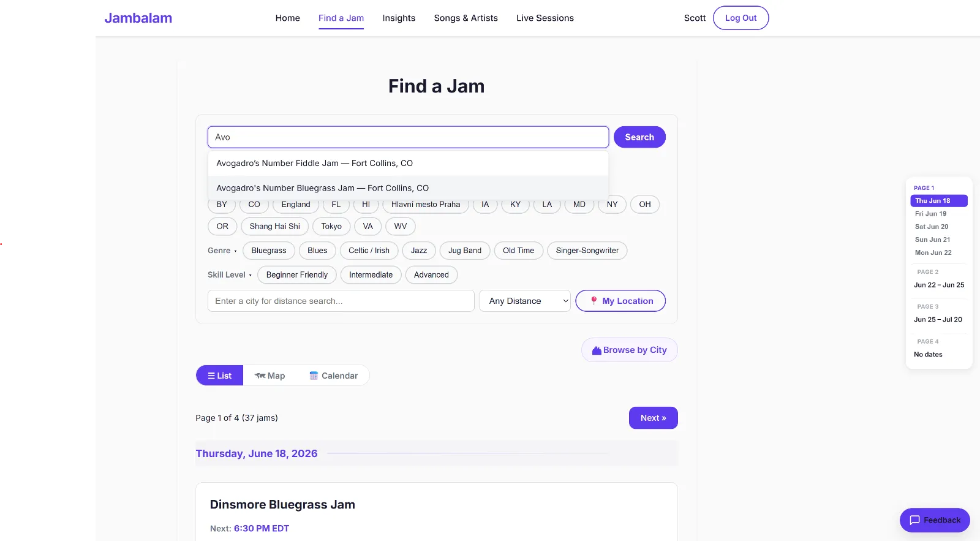Open the Feedback button
Viewport: 980px width, 541px height.
[935, 520]
